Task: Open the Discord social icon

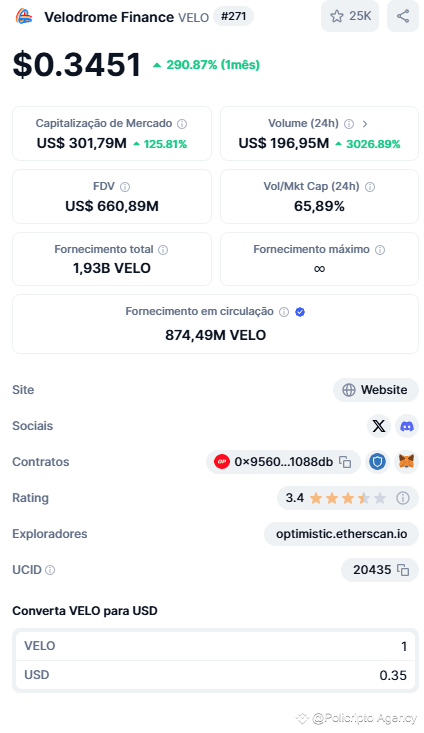Action: coord(407,426)
